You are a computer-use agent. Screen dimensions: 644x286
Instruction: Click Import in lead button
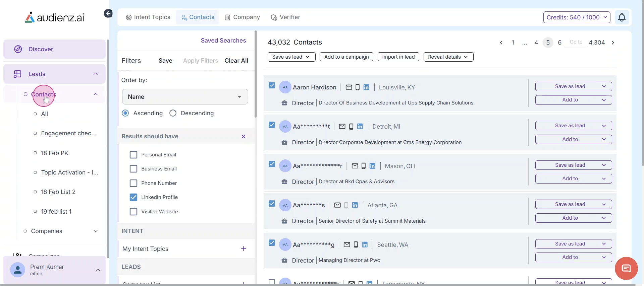(398, 57)
